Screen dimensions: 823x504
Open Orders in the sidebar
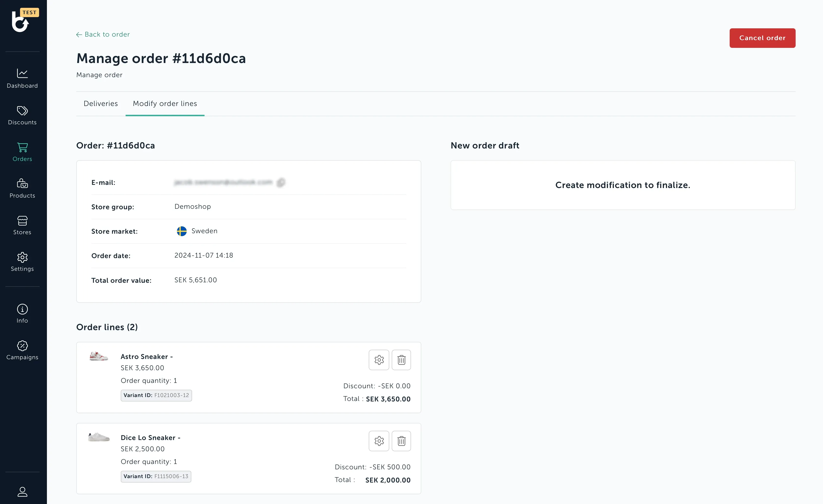click(22, 152)
